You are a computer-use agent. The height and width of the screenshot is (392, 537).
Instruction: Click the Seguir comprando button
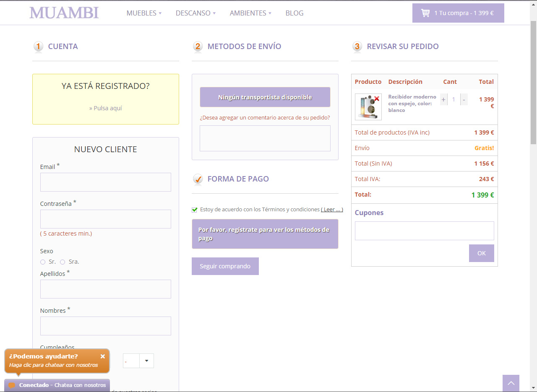[225, 266]
